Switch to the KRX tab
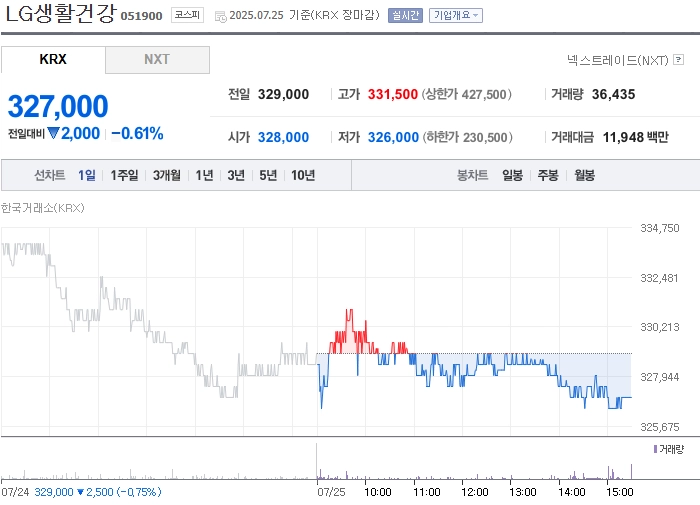 click(x=53, y=59)
